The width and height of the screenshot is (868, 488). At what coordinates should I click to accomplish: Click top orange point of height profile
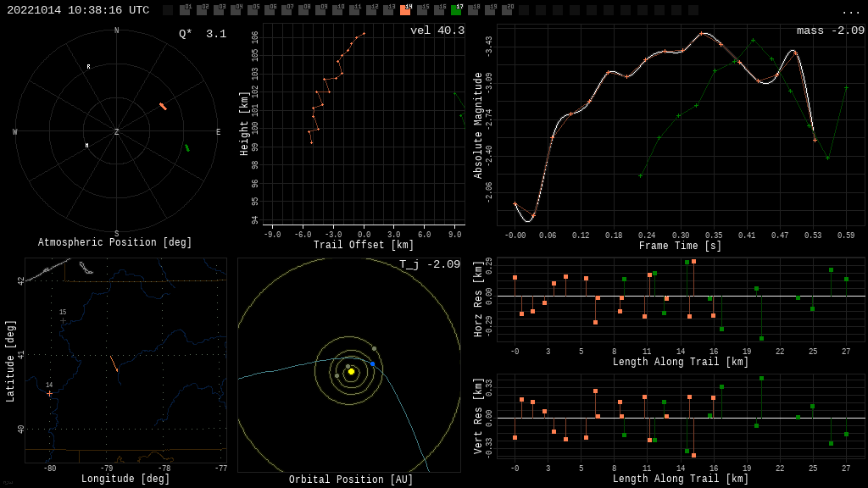[x=364, y=34]
